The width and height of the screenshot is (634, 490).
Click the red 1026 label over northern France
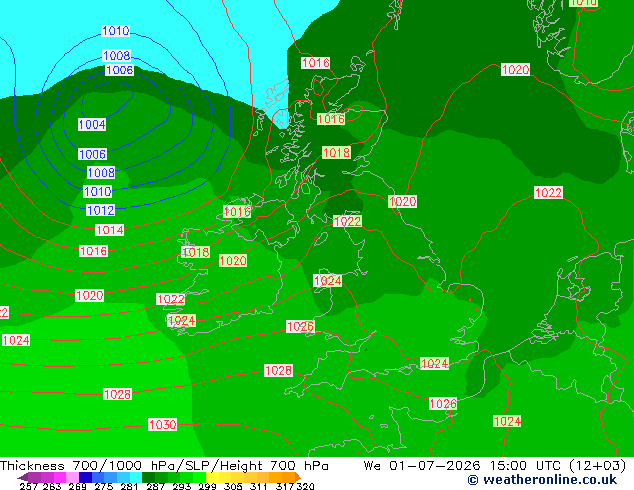443,403
